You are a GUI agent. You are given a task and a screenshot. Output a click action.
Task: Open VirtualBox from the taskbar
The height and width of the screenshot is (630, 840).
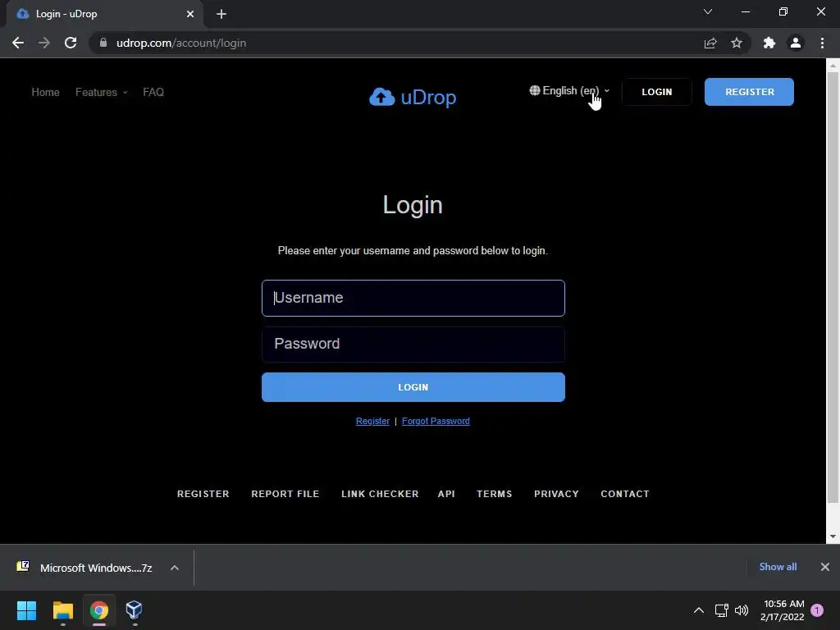click(134, 610)
